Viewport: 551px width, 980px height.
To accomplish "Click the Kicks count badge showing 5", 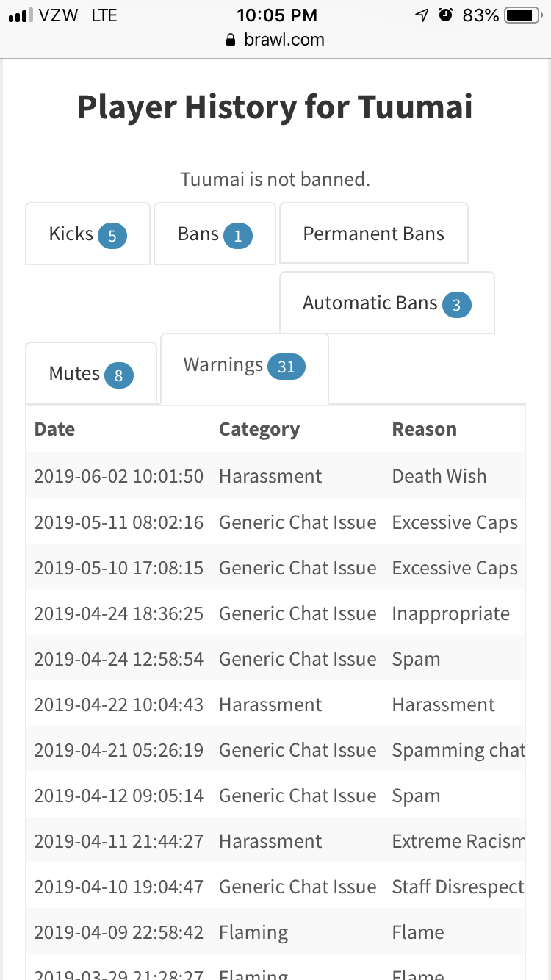I will point(112,236).
